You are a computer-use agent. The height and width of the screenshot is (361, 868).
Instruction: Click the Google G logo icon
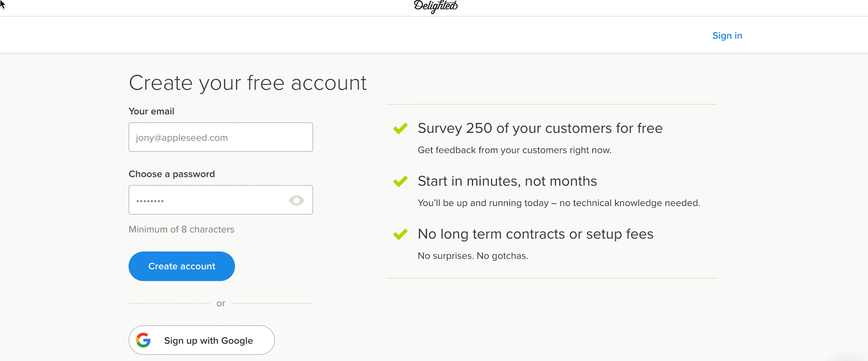point(143,340)
